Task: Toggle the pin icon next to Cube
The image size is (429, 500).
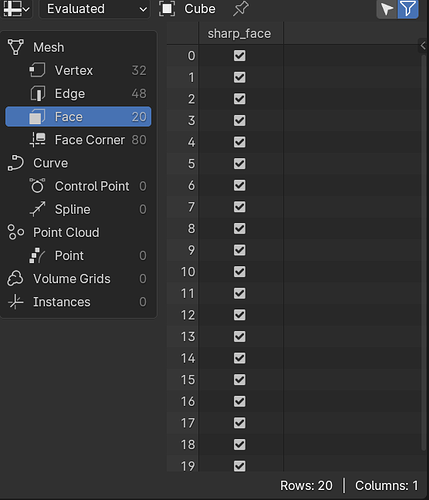Action: coord(241,9)
